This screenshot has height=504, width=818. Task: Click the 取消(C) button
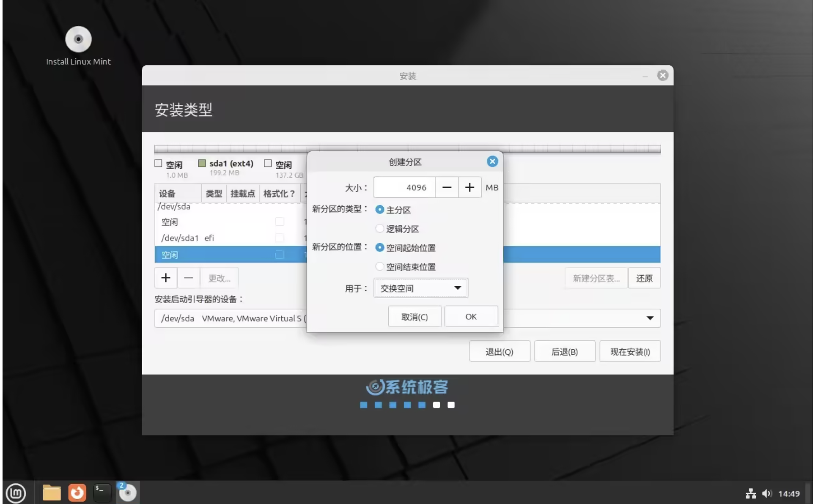(414, 317)
